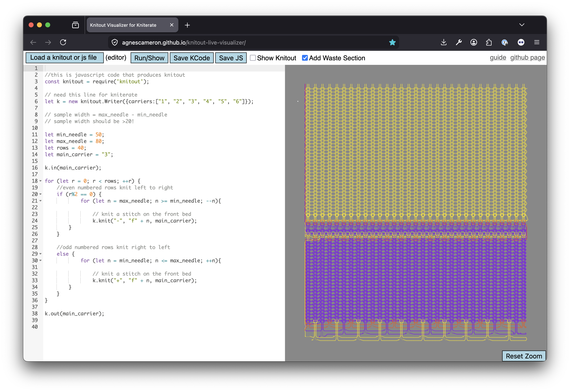570x392 pixels.
Task: Click the browser reload page icon
Action: click(63, 42)
